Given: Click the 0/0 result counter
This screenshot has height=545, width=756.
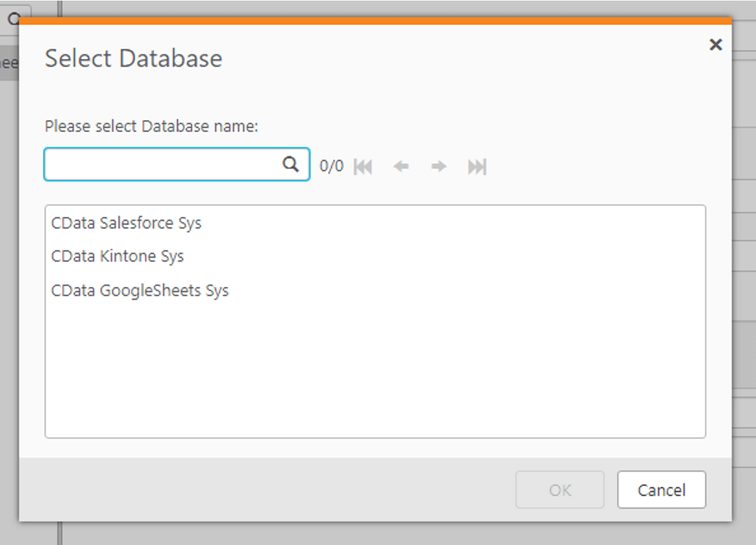Looking at the screenshot, I should pyautogui.click(x=331, y=167).
